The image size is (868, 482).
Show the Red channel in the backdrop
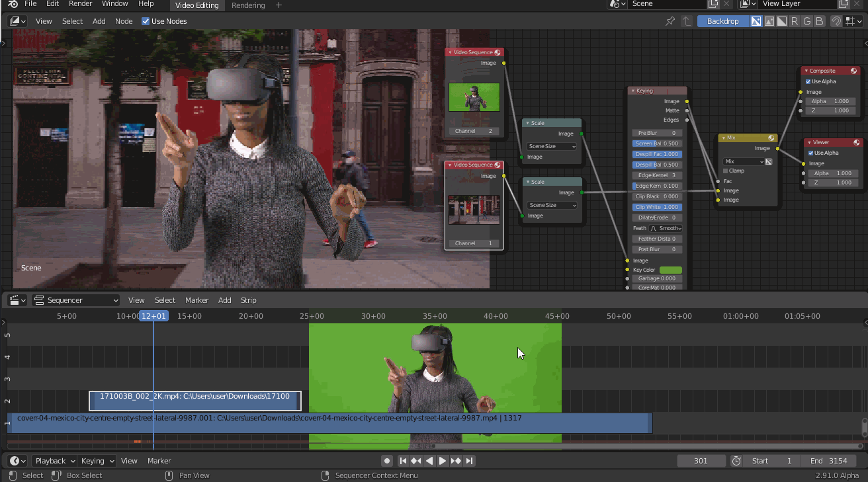click(795, 21)
